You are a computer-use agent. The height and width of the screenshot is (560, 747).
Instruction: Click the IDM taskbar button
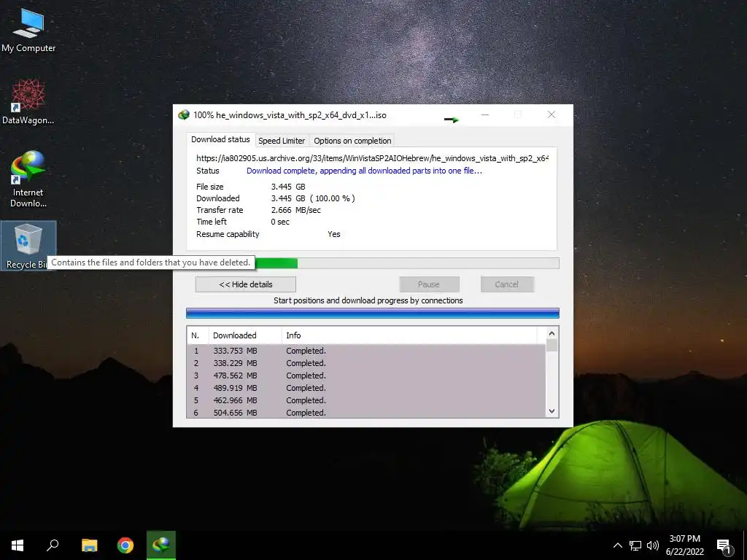[x=161, y=545]
